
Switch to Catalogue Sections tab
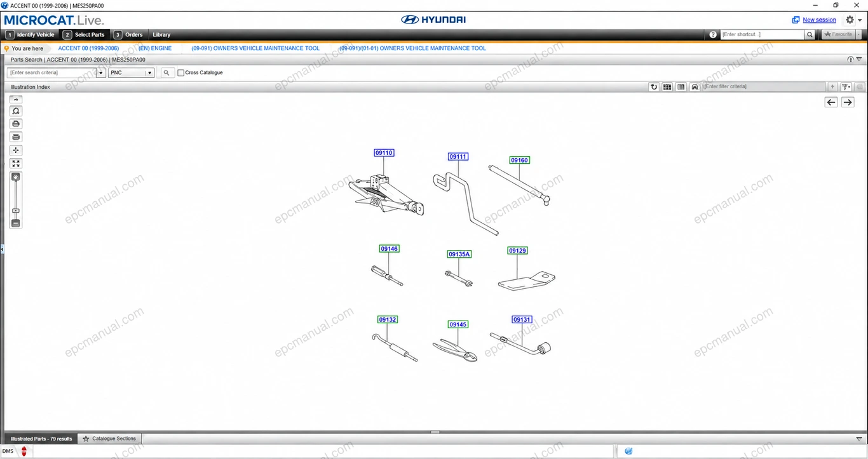(109, 439)
